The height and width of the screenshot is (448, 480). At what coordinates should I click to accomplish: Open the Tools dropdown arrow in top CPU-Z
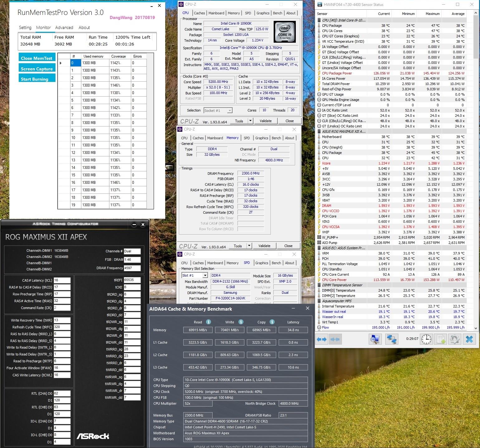point(250,121)
